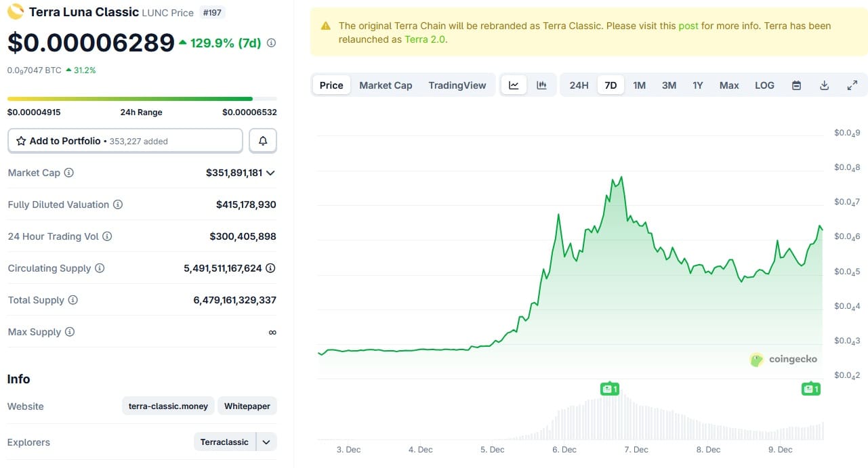
Task: Add Terra Luna Classic to Portfolio
Action: pos(125,141)
